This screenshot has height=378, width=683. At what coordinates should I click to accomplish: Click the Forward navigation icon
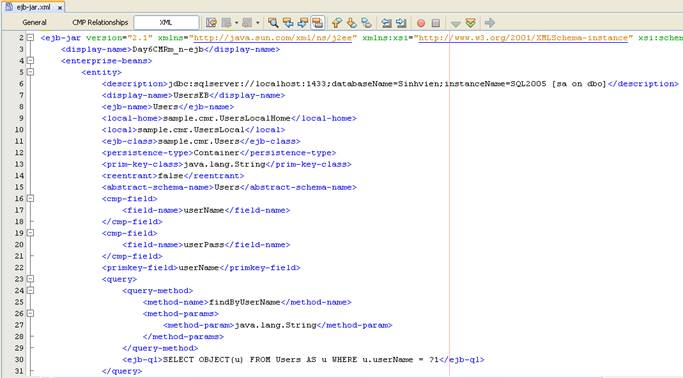[247, 23]
